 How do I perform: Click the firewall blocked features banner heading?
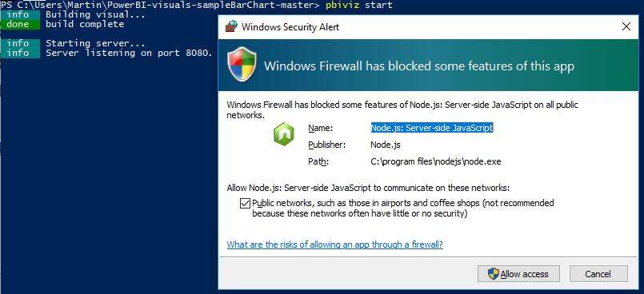(x=419, y=66)
